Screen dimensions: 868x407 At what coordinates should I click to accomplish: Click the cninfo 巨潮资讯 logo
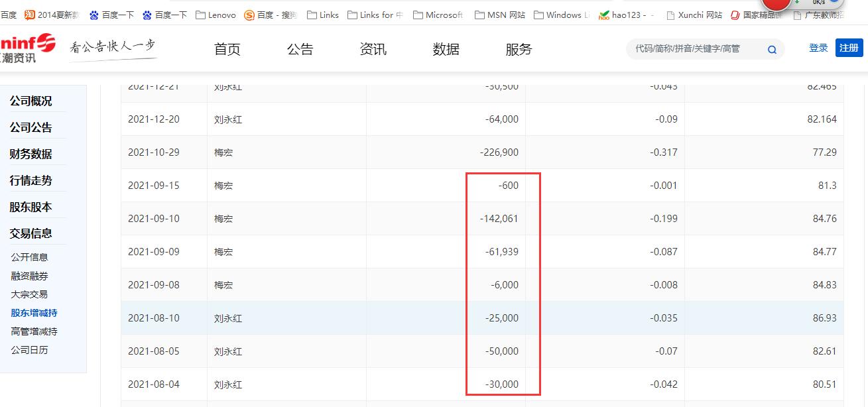coord(27,48)
